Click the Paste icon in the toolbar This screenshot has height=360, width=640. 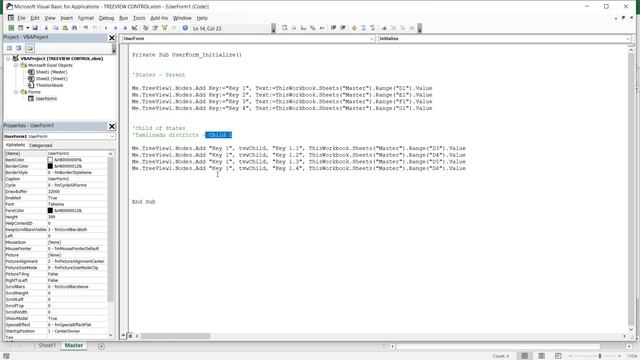click(x=65, y=28)
